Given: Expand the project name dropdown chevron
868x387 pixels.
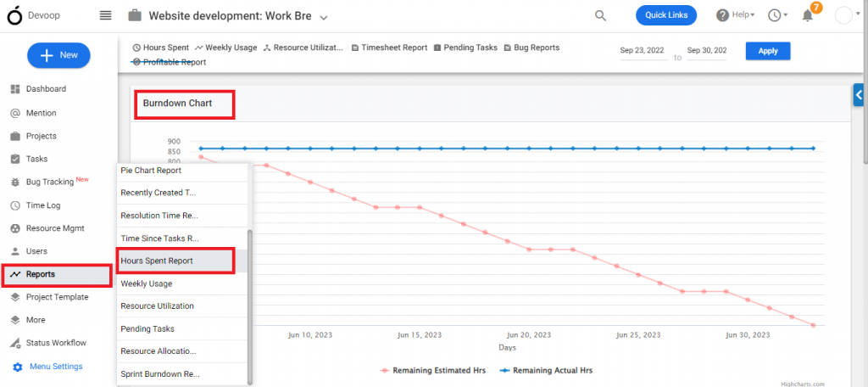Looking at the screenshot, I should [x=324, y=17].
